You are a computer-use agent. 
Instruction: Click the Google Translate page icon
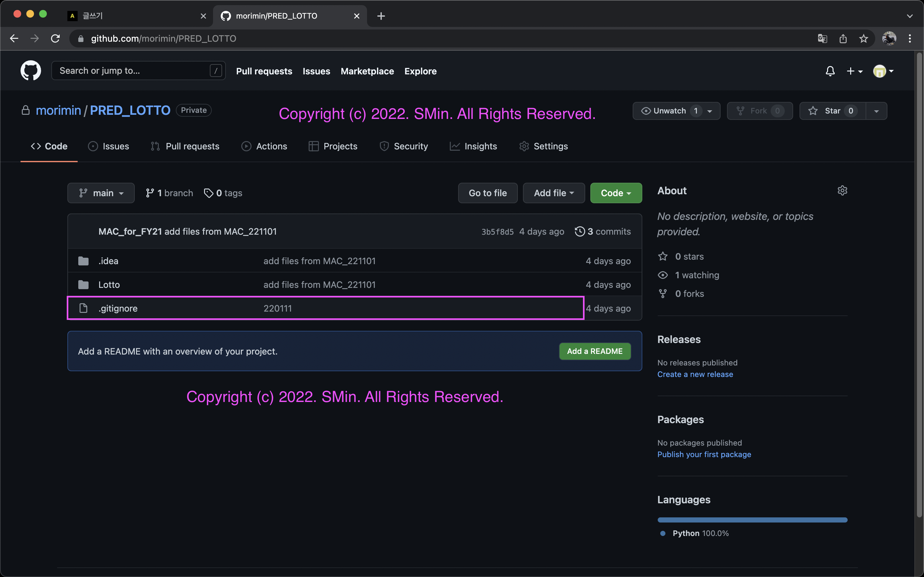click(x=822, y=38)
